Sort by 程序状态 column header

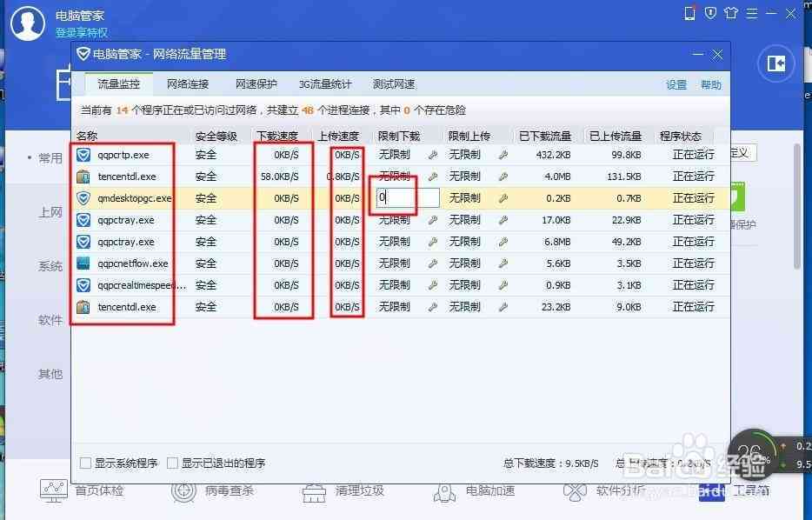point(681,137)
